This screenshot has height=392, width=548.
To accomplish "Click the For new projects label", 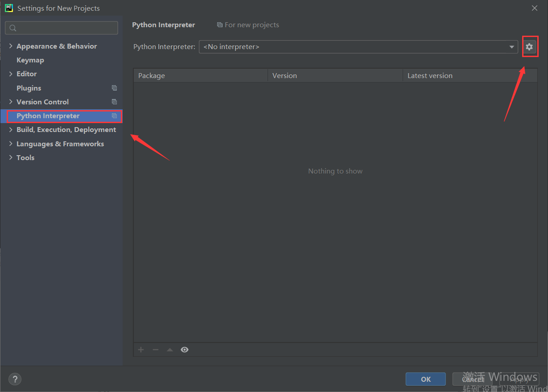I will click(x=252, y=25).
